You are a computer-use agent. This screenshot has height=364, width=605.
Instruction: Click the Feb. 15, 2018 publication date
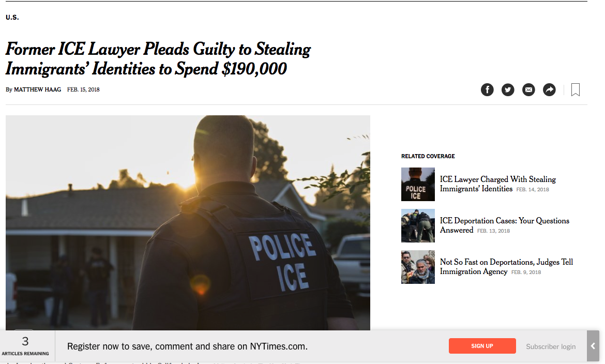83,89
